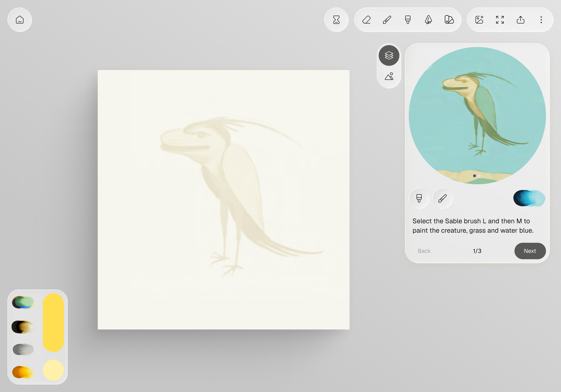Choose the green-blue paint mix swatch
The height and width of the screenshot is (392, 561).
click(x=23, y=302)
